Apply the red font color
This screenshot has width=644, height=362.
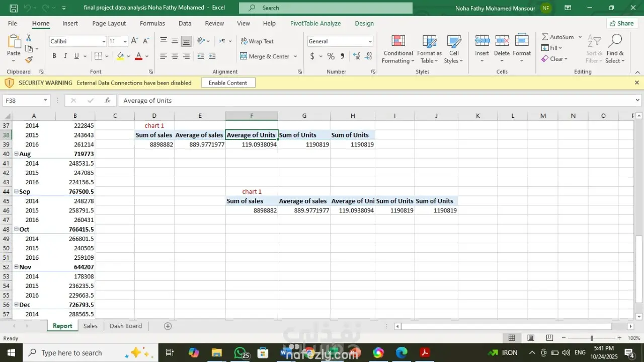click(139, 56)
